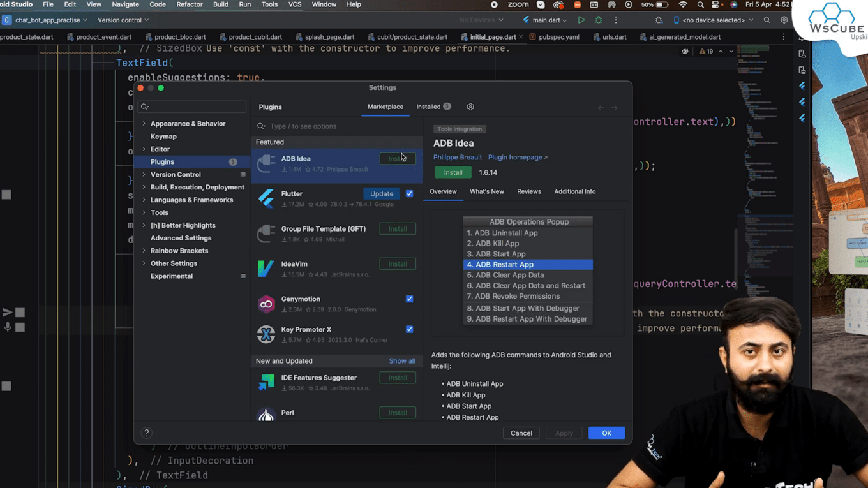Switch to pubspec.yaml editor tab

click(x=554, y=37)
